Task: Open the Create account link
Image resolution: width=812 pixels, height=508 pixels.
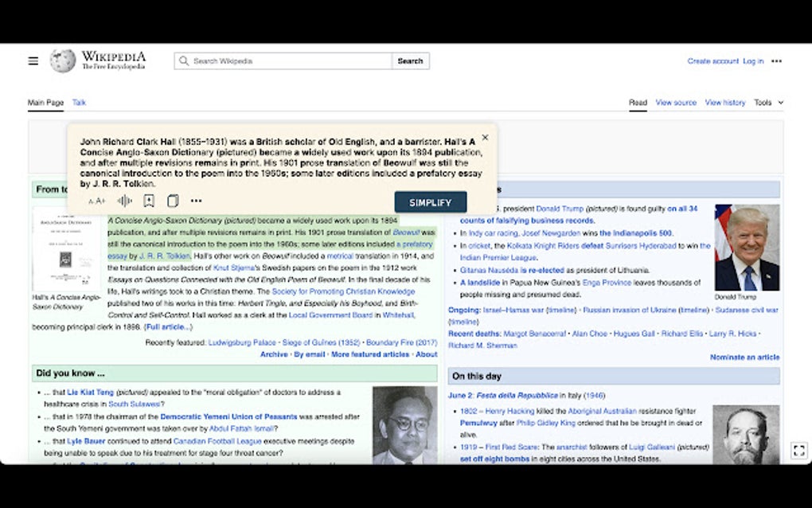Action: click(x=712, y=61)
